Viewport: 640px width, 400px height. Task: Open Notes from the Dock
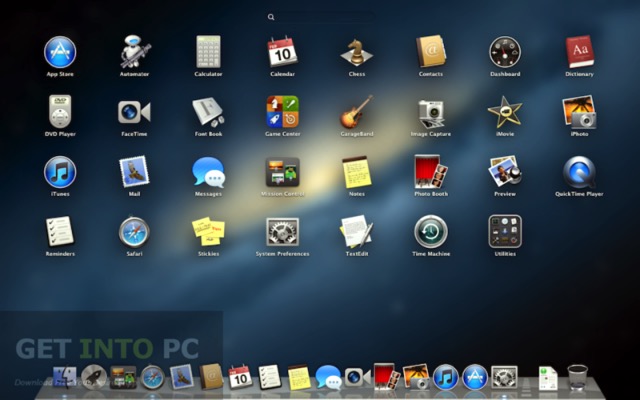[x=299, y=377]
